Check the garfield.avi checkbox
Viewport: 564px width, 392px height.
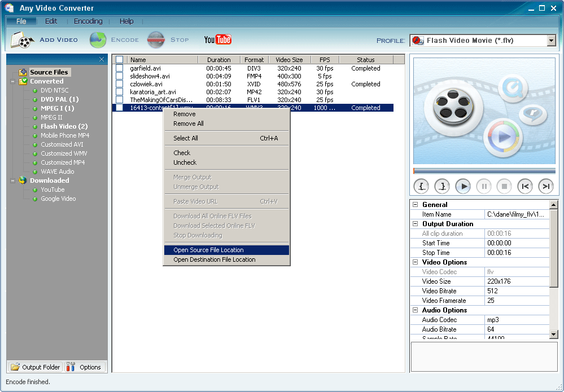tap(120, 68)
